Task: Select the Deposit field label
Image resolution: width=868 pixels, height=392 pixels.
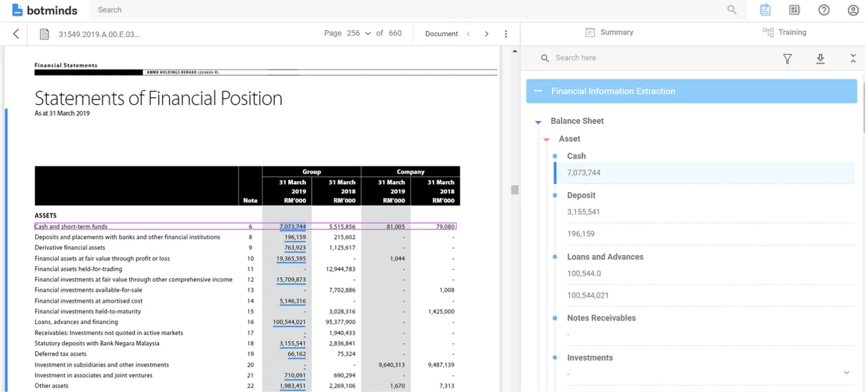Action: tap(581, 196)
